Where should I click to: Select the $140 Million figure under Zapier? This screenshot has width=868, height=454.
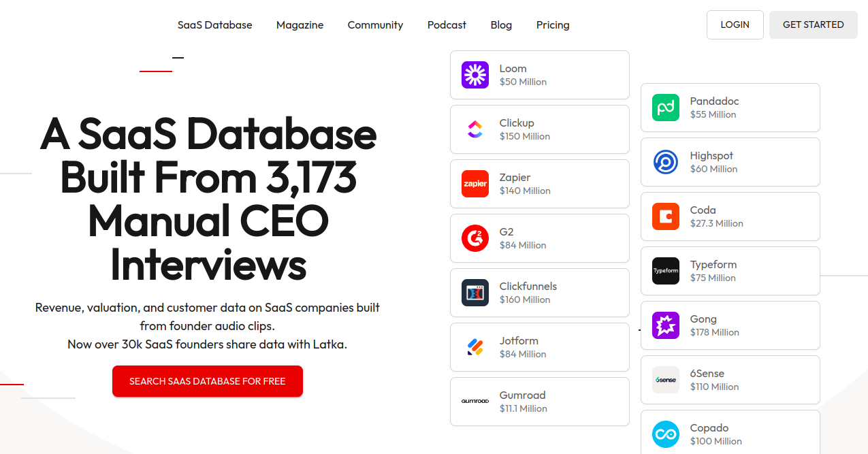click(526, 191)
